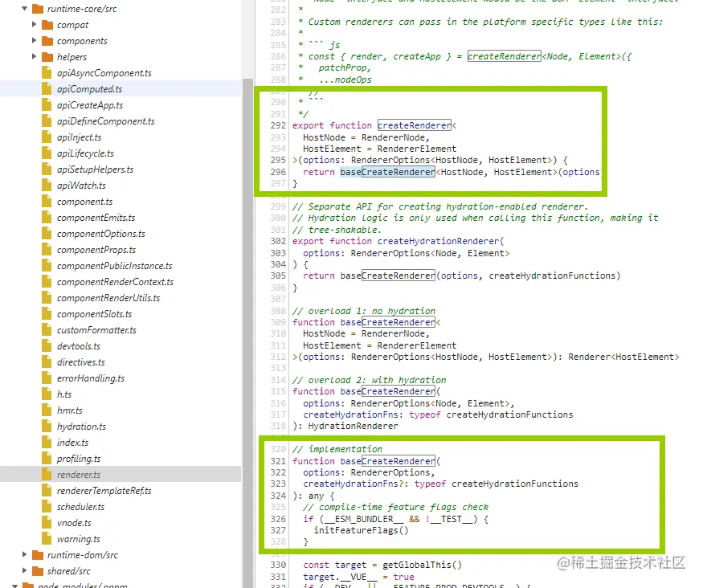This screenshot has width=703, height=588.
Task: Expand the runtime-dom/src folder
Action: pyautogui.click(x=25, y=555)
